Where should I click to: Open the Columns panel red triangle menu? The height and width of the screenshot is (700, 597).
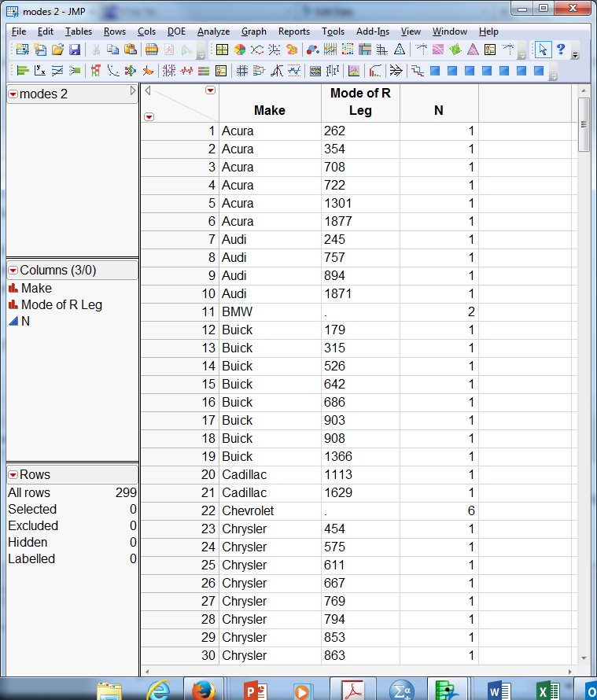13,270
